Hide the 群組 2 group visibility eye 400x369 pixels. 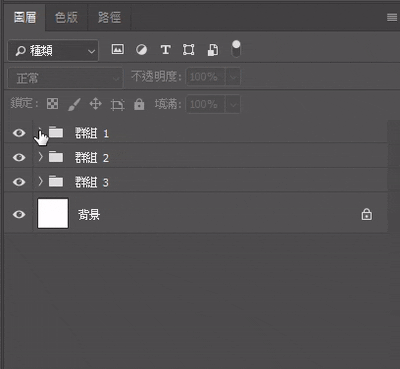[19, 157]
